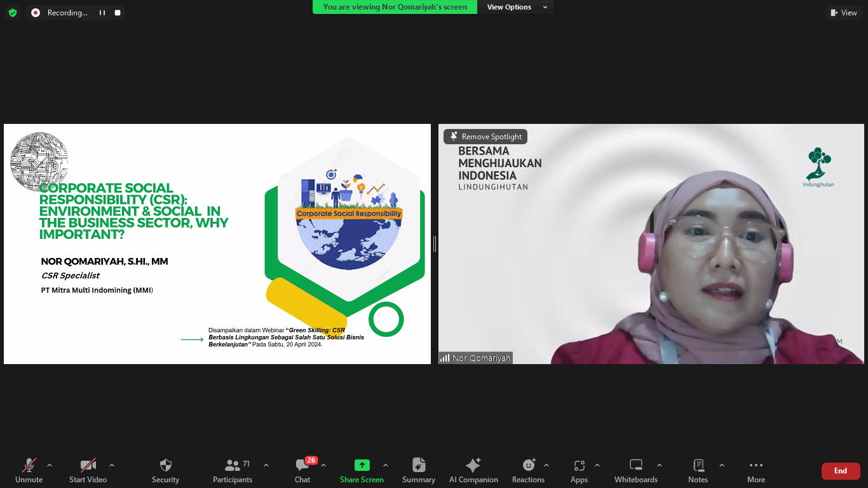Open the Participants panel
This screenshot has width=868, height=488.
(x=233, y=471)
